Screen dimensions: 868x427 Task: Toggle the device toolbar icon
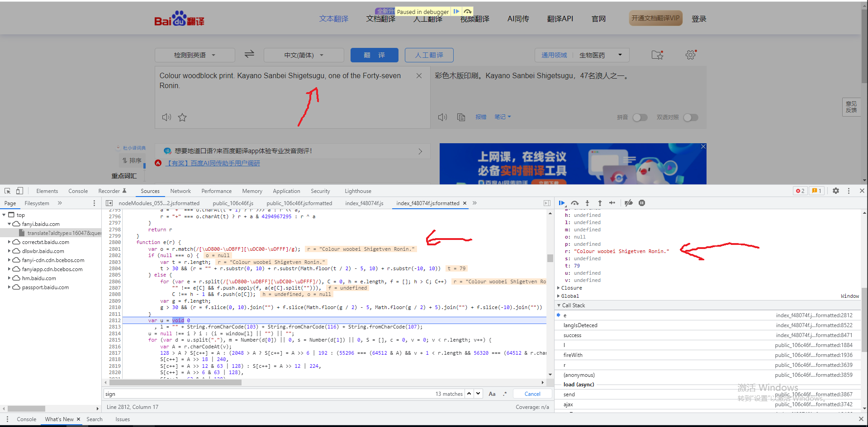(x=19, y=191)
